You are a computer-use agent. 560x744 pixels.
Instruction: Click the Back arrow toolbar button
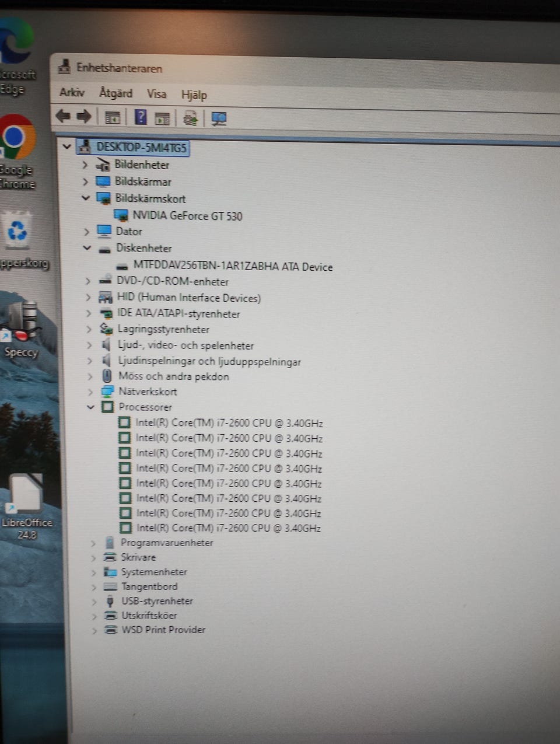(x=63, y=116)
